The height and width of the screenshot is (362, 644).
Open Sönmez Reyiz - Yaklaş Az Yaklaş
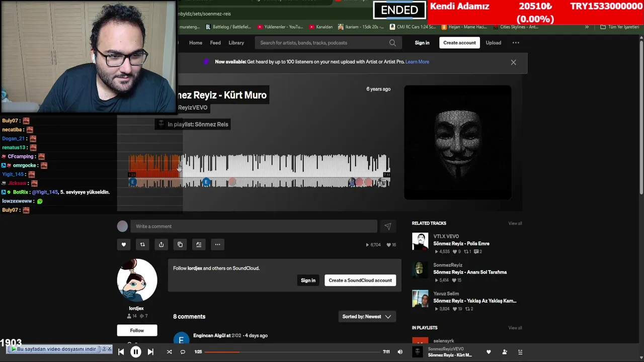tap(475, 301)
